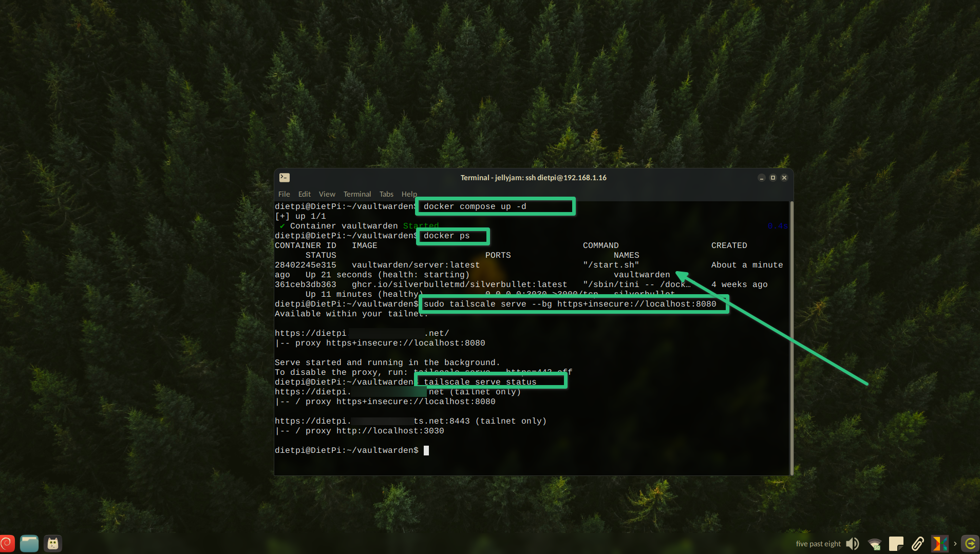The height and width of the screenshot is (554, 980).
Task: Open the Debian applications menu
Action: pos(7,543)
